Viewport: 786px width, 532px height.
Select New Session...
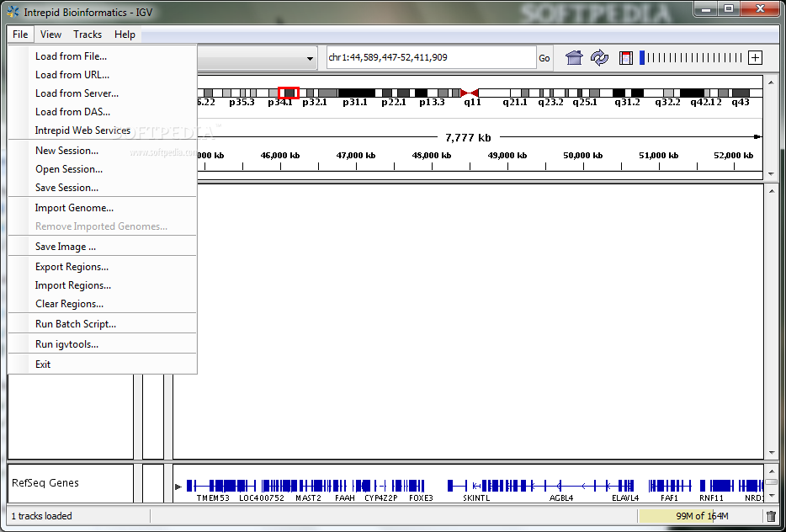[x=103, y=151]
